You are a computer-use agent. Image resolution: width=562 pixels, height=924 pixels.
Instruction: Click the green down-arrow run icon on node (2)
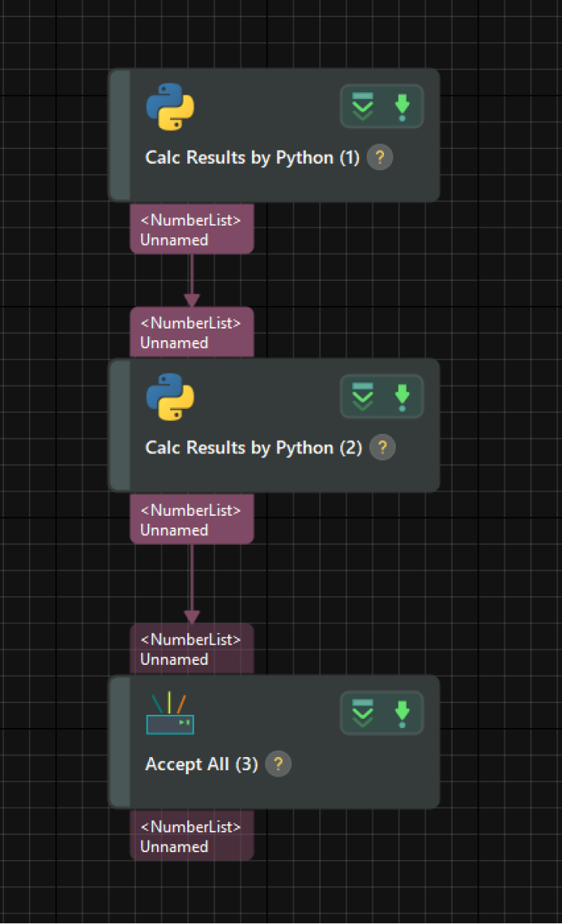coord(403,396)
